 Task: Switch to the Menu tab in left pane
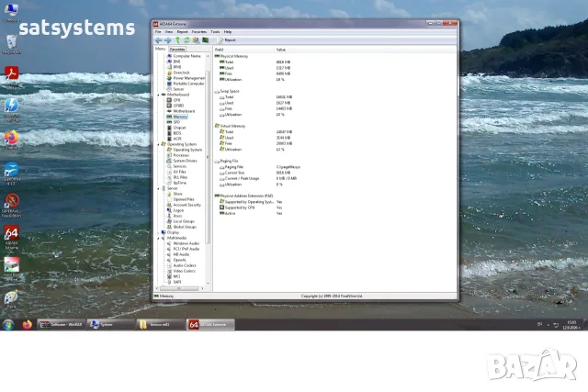(x=160, y=49)
